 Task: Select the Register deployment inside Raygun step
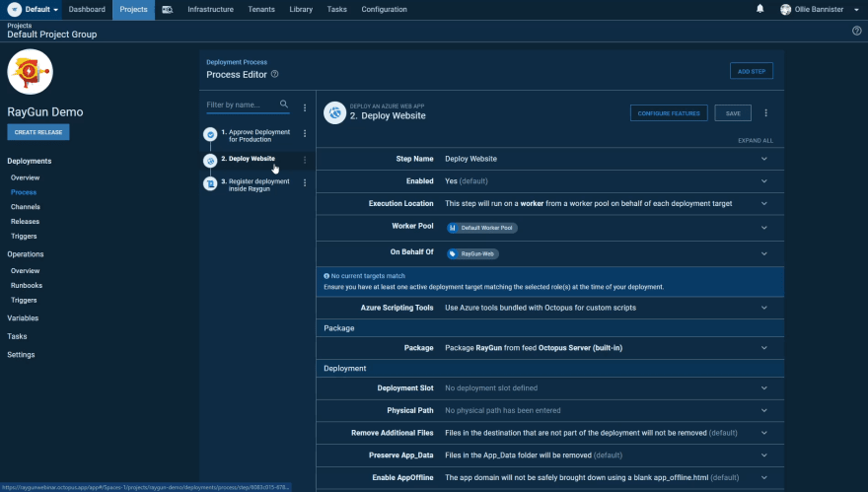255,184
